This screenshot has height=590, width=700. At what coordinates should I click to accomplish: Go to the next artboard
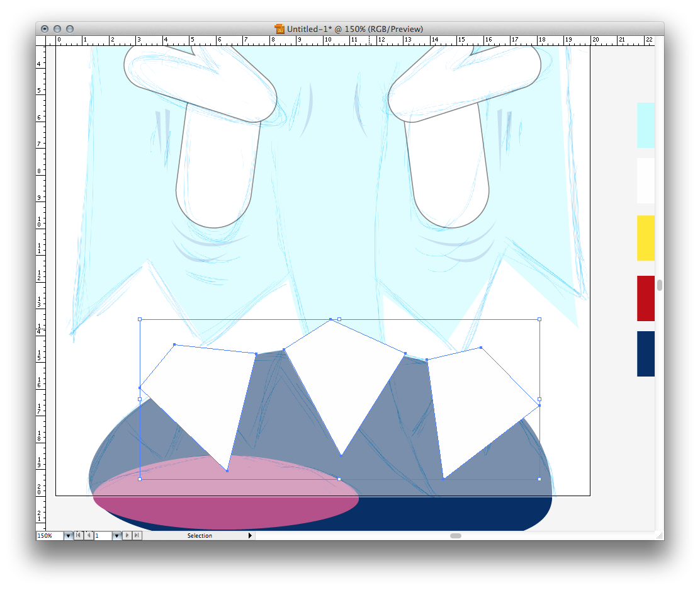127,536
